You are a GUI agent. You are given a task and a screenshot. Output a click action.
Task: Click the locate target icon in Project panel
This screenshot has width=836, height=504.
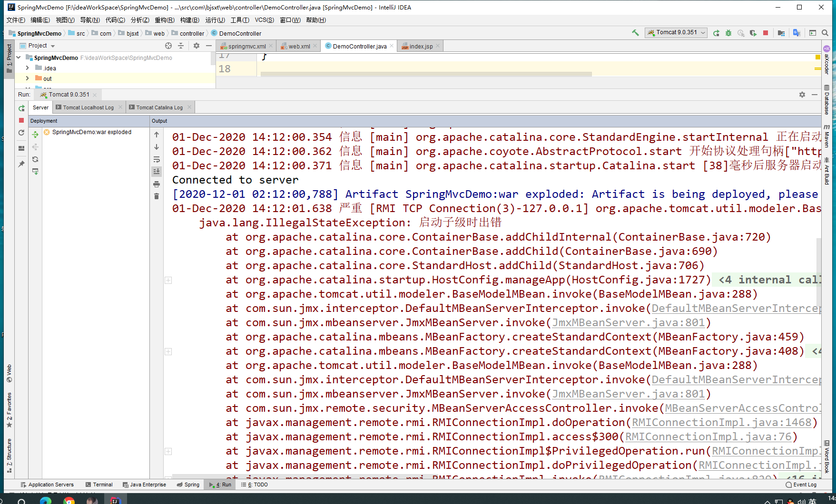(168, 46)
